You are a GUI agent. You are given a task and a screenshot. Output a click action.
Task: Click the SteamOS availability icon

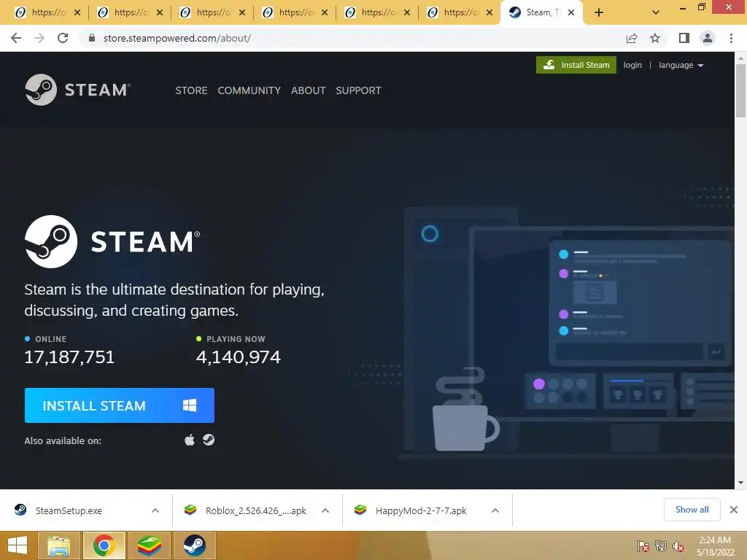click(209, 440)
